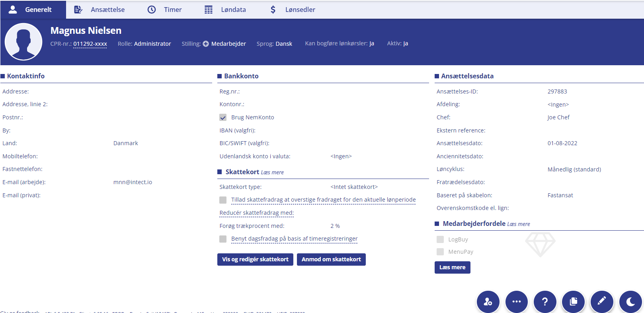Check the Benyt dagsfradag checkbox

coord(223,239)
